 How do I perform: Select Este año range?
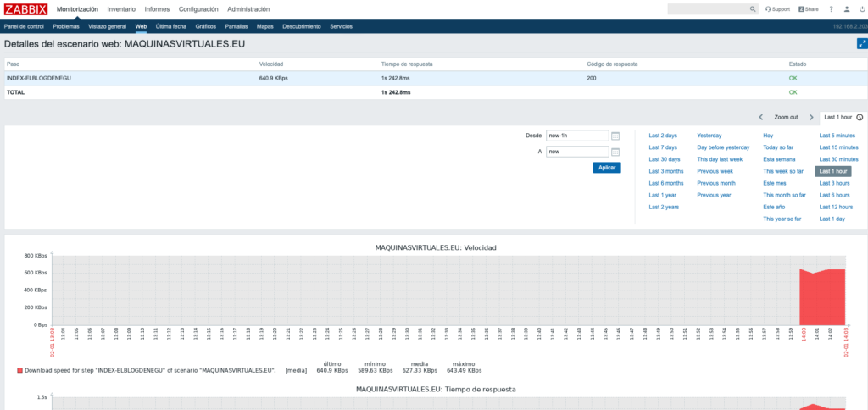[x=775, y=207]
